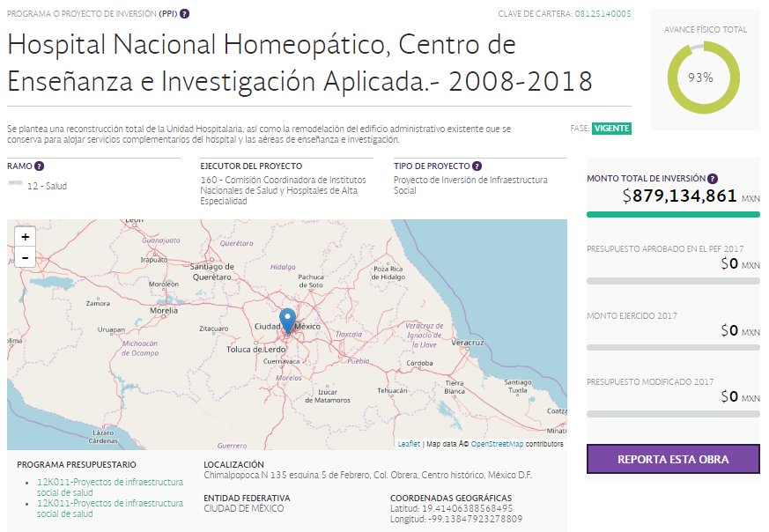Screen dimensions: 769x532
Task: Click 'Proyecto de Inversión de Infraestructura Social' text
Action: tap(470, 185)
